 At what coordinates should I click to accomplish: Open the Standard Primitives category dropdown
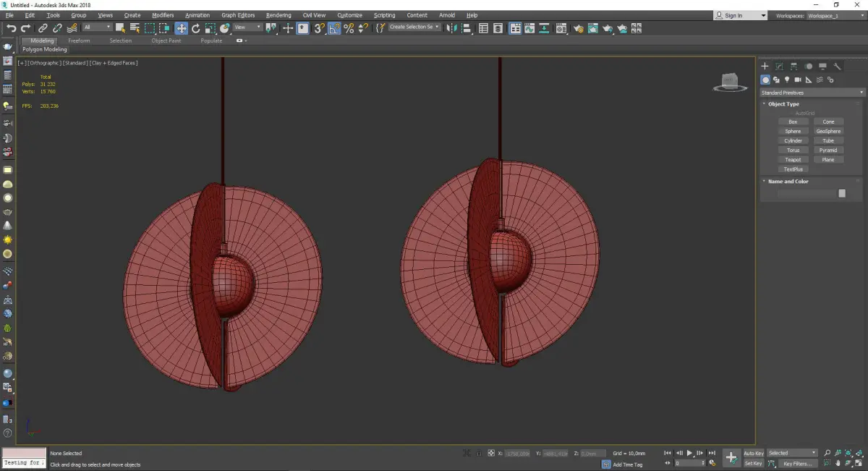(812, 93)
